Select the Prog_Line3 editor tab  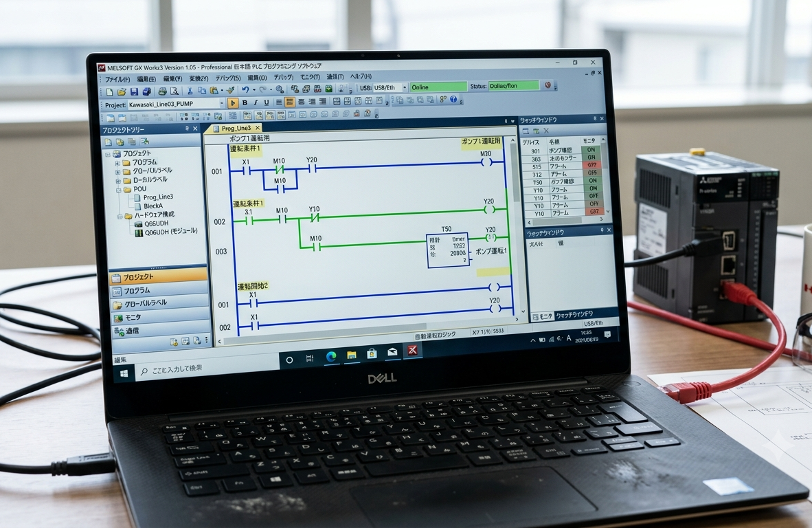click(236, 128)
